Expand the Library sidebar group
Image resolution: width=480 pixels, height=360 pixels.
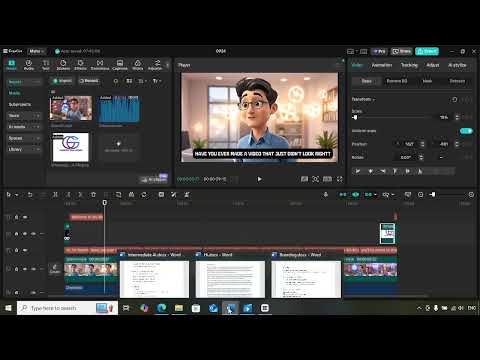point(24,150)
